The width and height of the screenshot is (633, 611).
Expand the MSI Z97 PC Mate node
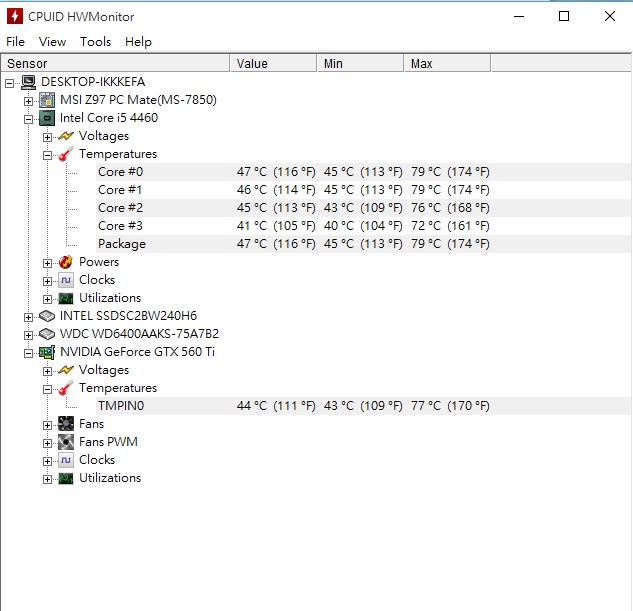(28, 101)
